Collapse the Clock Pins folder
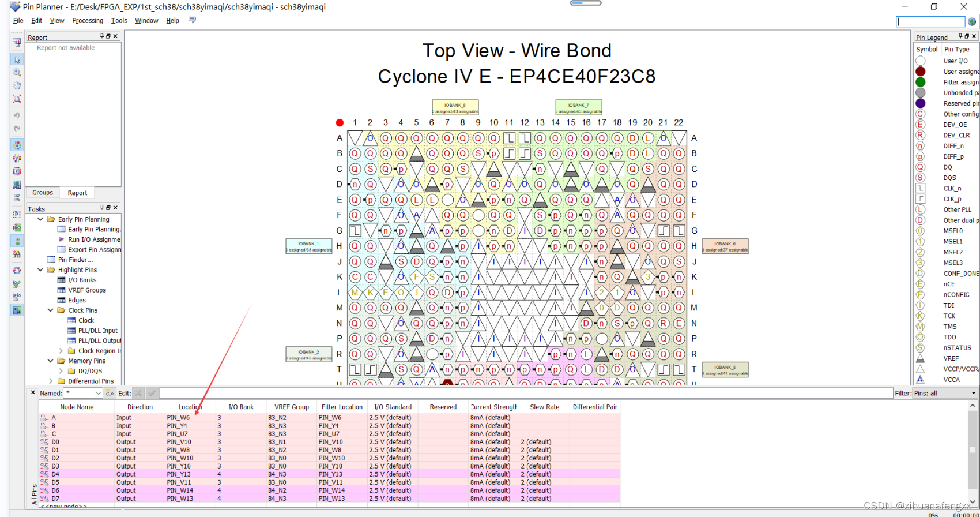 pos(51,310)
